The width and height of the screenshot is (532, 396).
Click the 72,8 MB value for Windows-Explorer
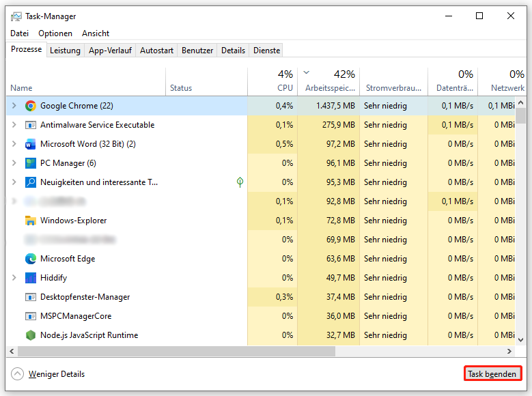tap(340, 221)
